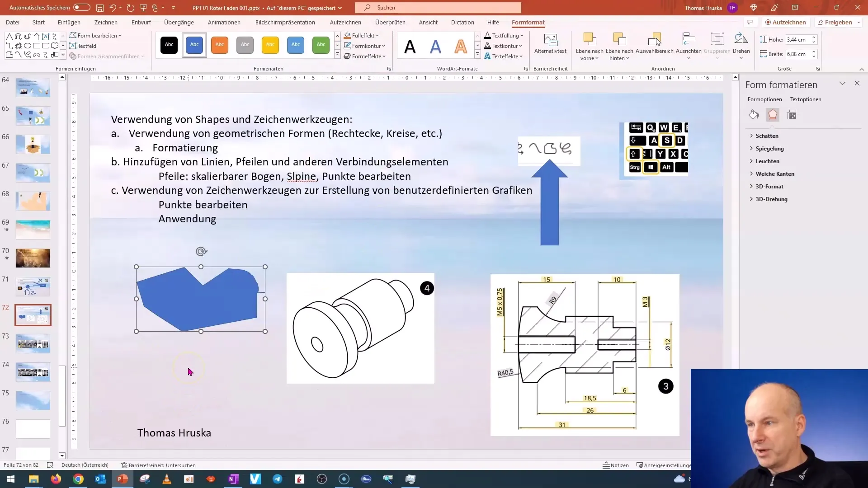Viewport: 868px width, 488px height.
Task: Apply black WordArt A style
Action: (x=410, y=46)
